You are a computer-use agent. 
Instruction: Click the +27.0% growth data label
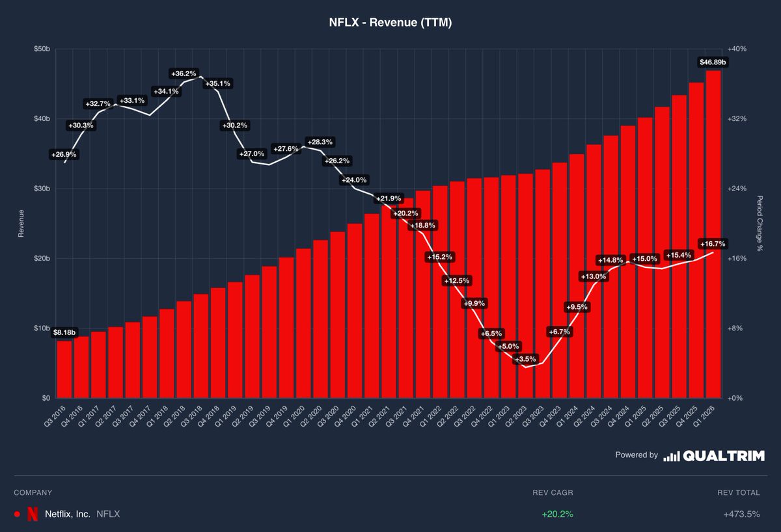click(x=252, y=154)
